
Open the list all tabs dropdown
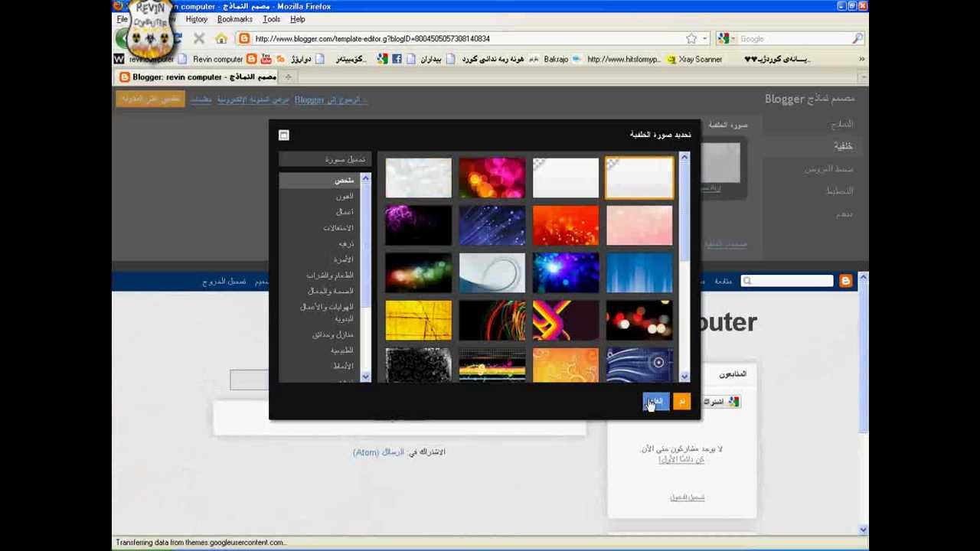click(x=863, y=77)
